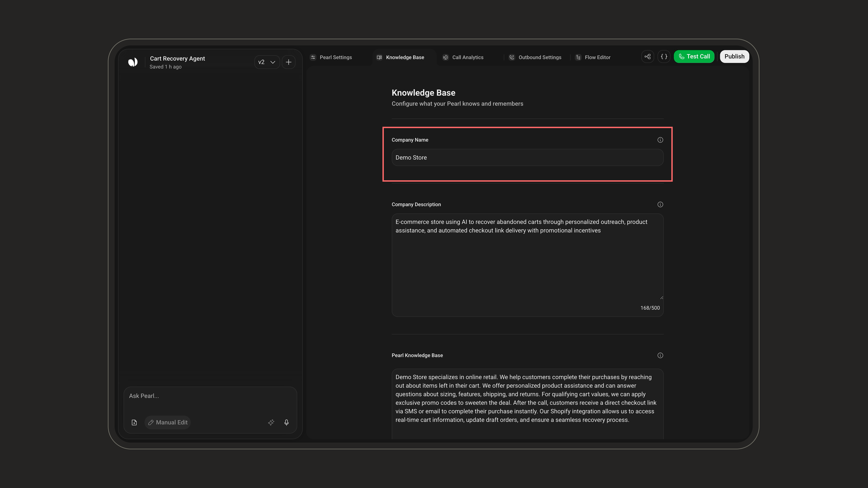Focus the Ask Pearl chat input
The height and width of the screenshot is (488, 868).
[210, 396]
